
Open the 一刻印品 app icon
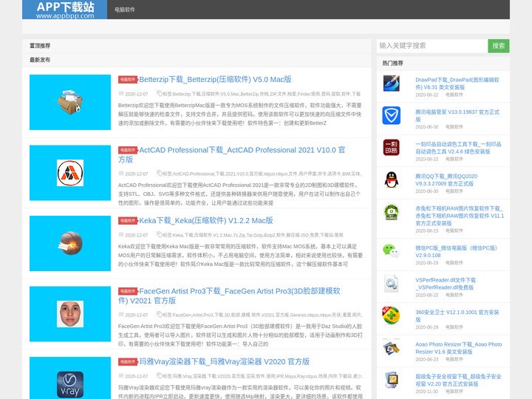point(391,147)
